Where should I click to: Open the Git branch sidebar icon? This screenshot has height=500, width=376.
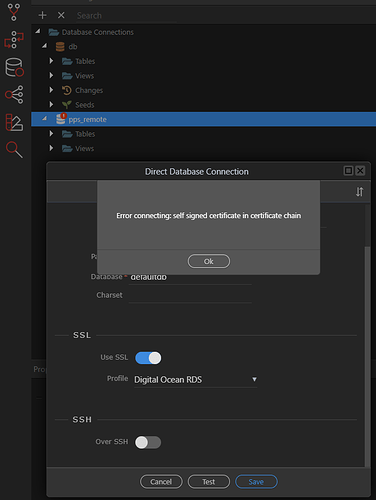click(x=14, y=12)
